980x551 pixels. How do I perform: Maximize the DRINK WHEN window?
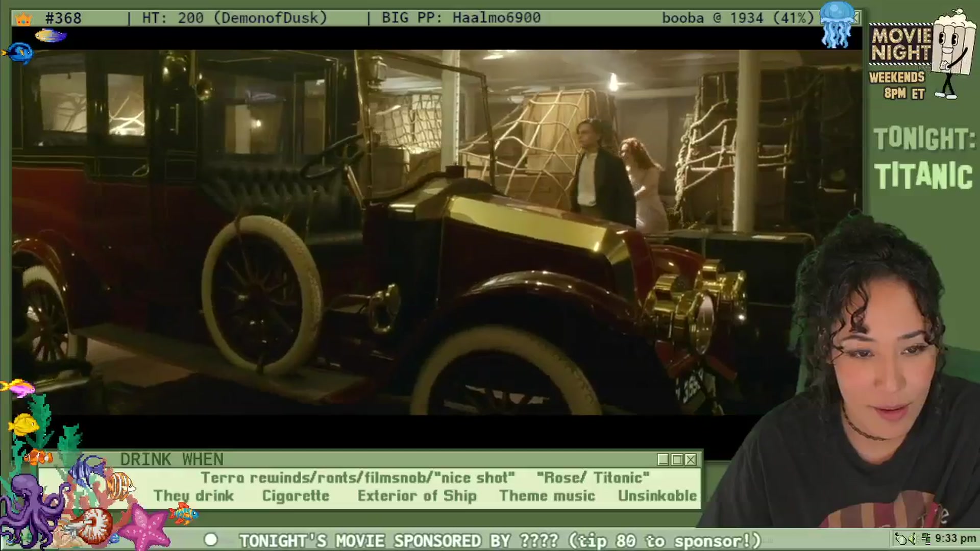tap(677, 460)
